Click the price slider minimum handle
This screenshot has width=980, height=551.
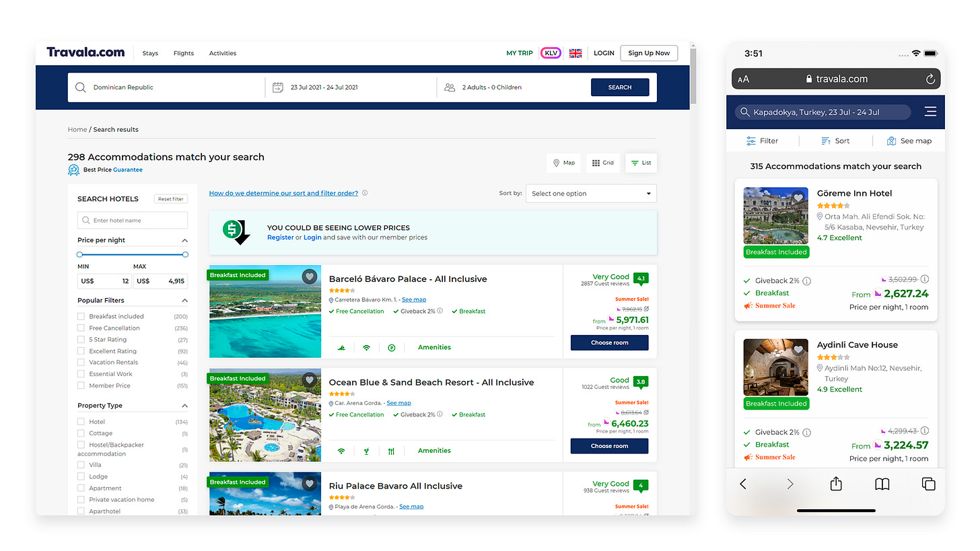[x=79, y=254]
